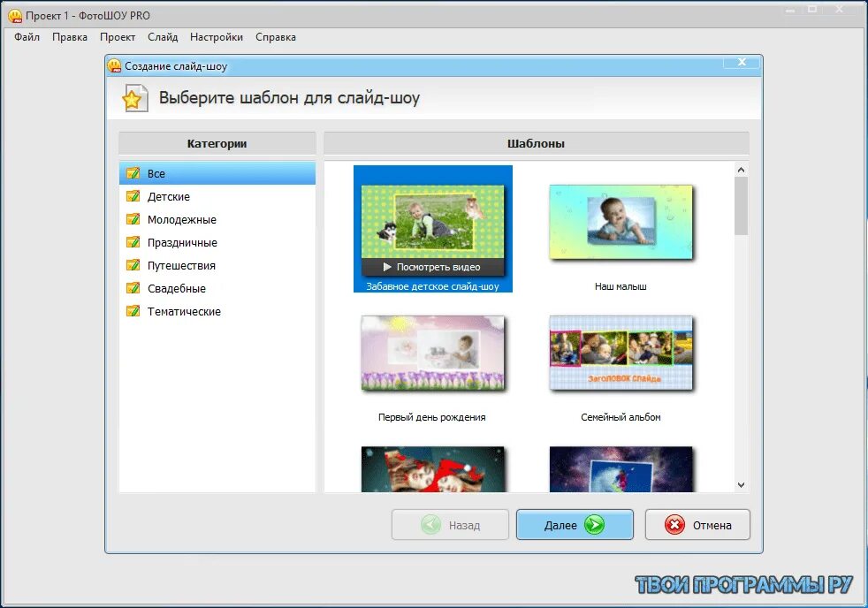868x608 pixels.
Task: Select the Семейный альбом template thumbnail
Action: (621, 353)
